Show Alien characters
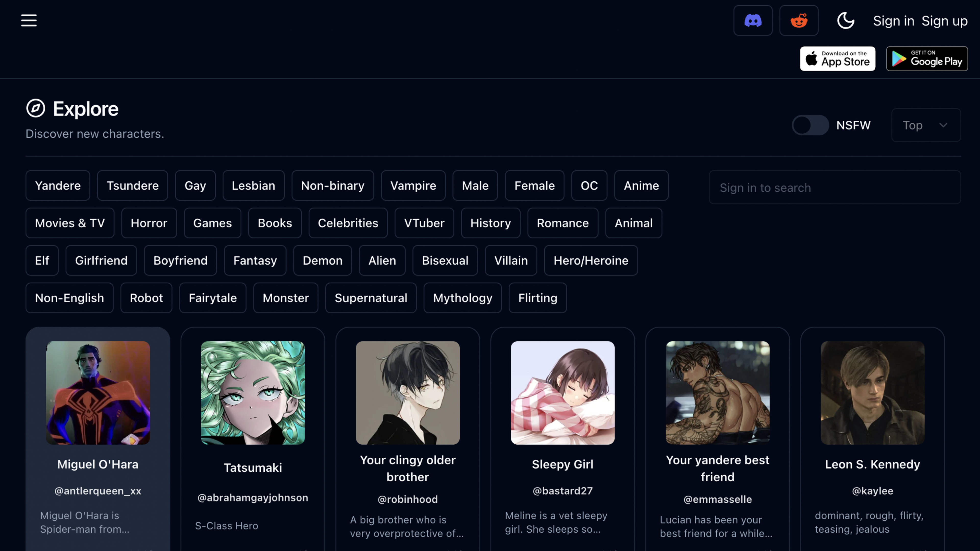 pos(382,260)
